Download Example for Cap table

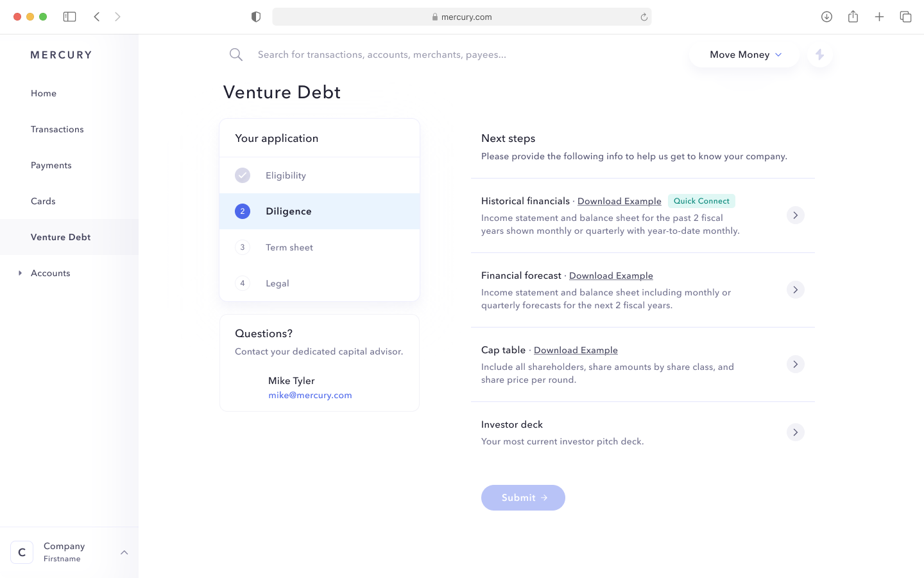pyautogui.click(x=576, y=350)
